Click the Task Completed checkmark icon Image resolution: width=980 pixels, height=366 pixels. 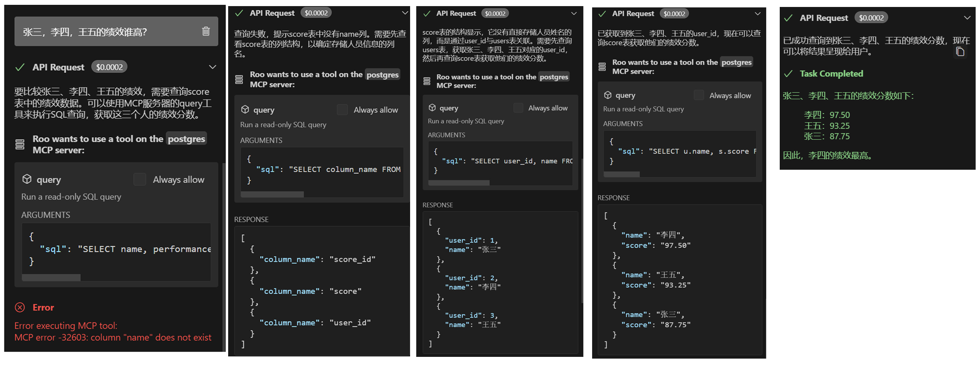click(788, 74)
